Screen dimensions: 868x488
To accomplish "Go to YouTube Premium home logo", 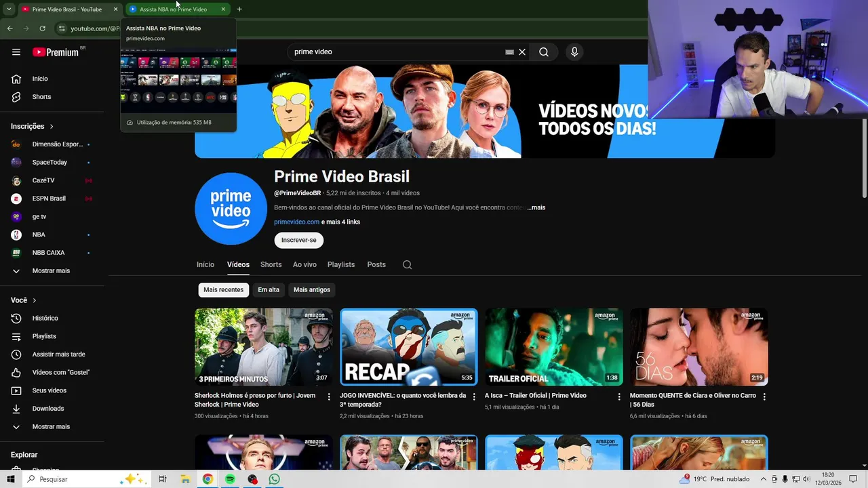I will 56,52.
